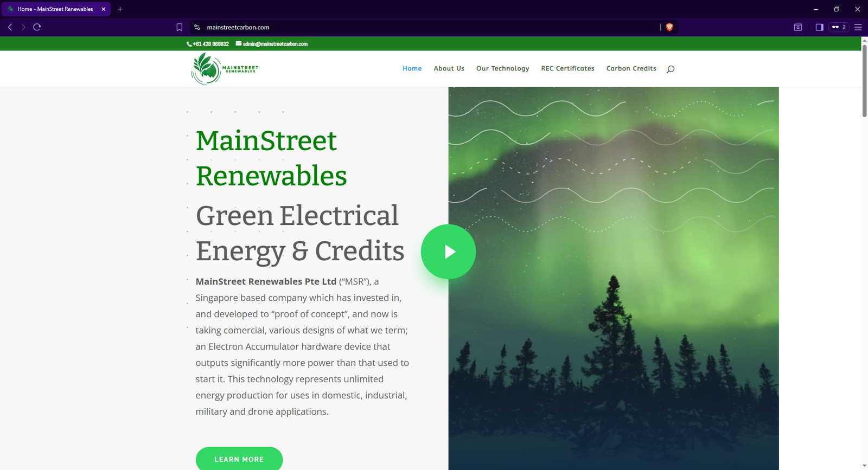Screen dimensions: 868x470
Task: Open the browser tab search icon
Action: pyautogui.click(x=797, y=27)
